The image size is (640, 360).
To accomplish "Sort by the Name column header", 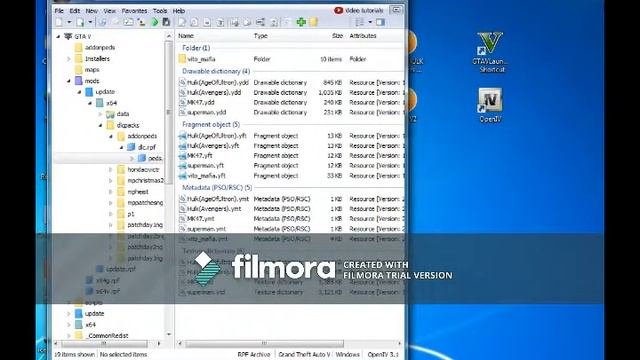I will click(186, 36).
